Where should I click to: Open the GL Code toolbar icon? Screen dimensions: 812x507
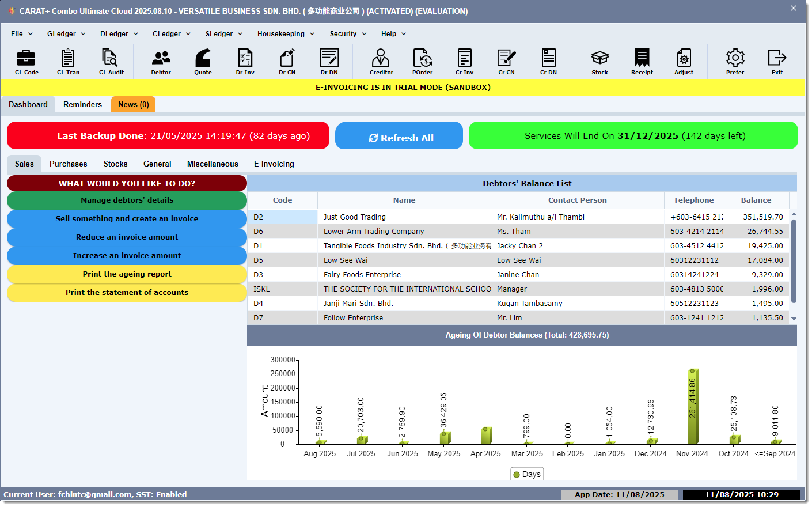click(26, 62)
